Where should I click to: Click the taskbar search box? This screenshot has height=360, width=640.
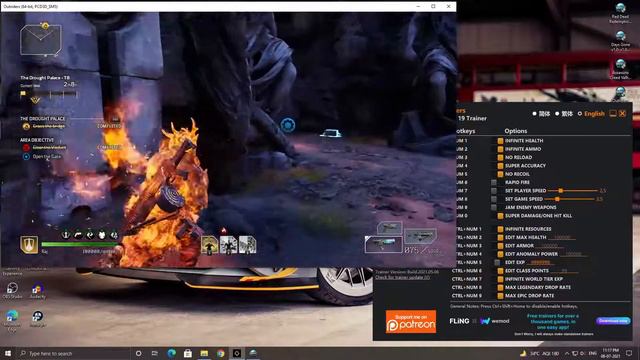pos(74,353)
